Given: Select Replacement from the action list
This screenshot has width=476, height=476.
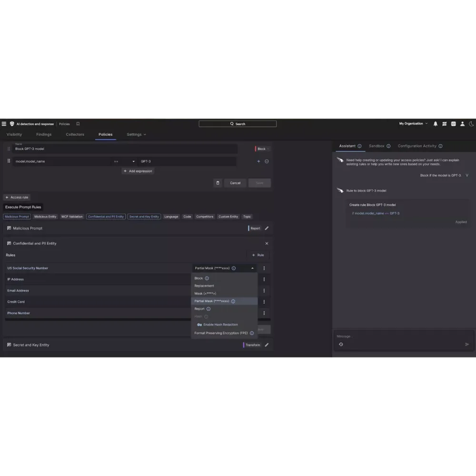Looking at the screenshot, I should point(224,286).
